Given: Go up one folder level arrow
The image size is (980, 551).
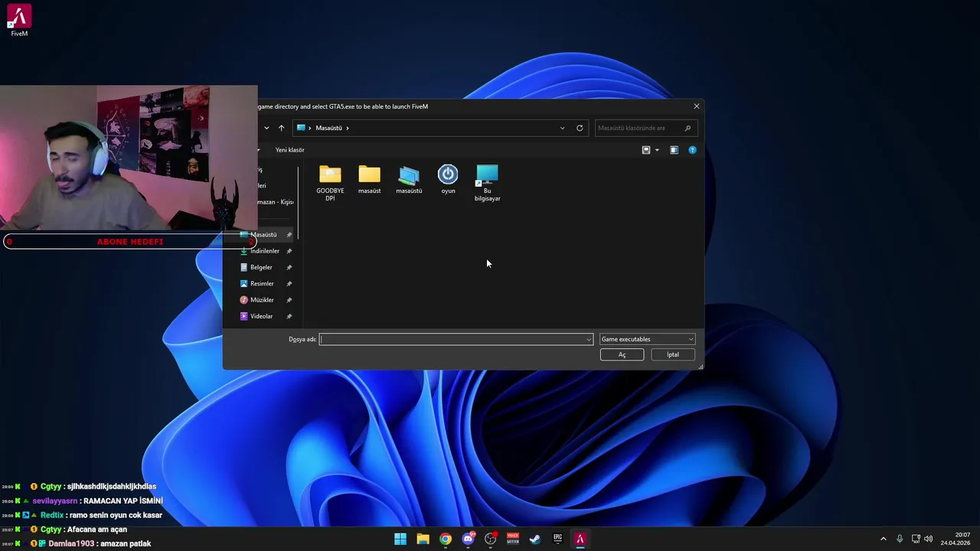Looking at the screenshot, I should click(x=281, y=128).
